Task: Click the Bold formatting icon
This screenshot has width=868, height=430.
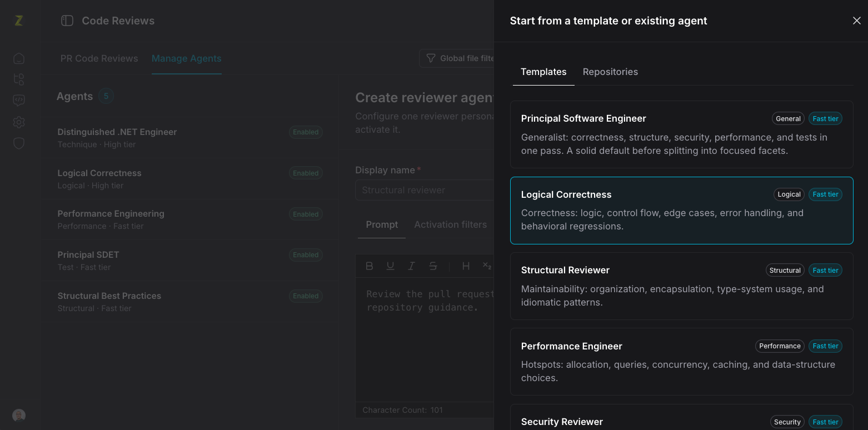Action: point(369,266)
